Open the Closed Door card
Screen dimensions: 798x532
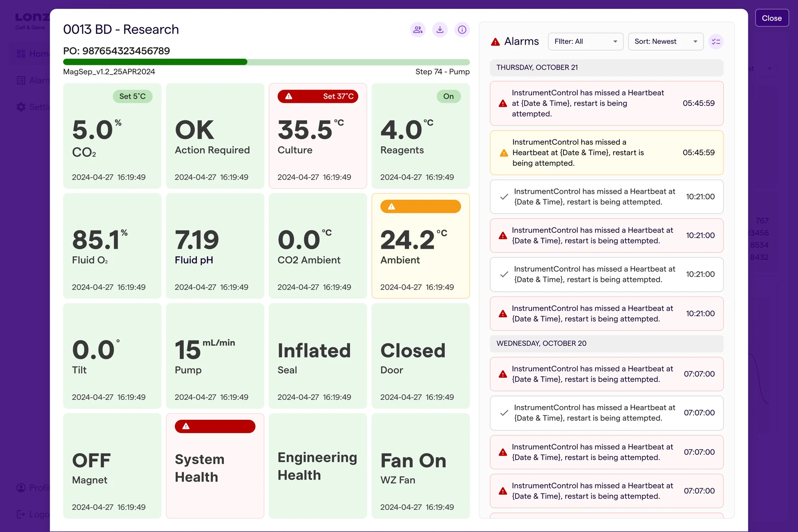click(421, 356)
